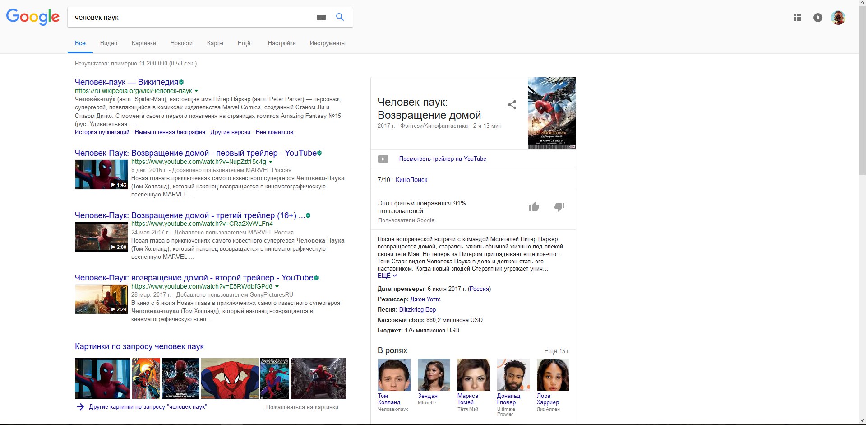The width and height of the screenshot is (868, 425).
Task: Expand second trailer URL dropdown arrow
Action: 277,286
